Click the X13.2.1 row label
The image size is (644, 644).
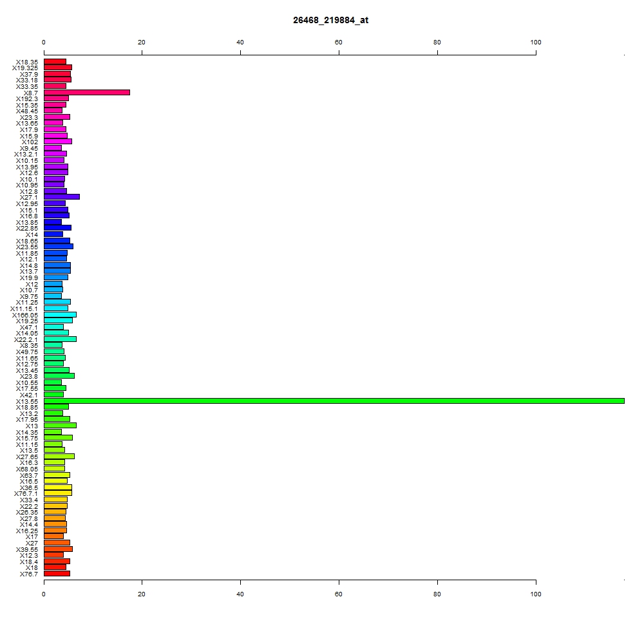click(x=26, y=155)
